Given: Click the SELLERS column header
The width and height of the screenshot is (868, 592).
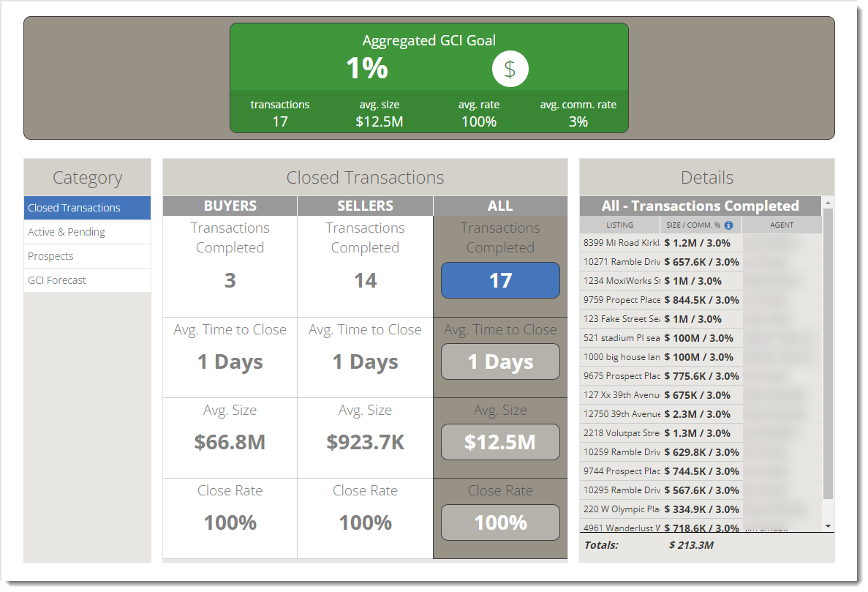Looking at the screenshot, I should point(365,206).
